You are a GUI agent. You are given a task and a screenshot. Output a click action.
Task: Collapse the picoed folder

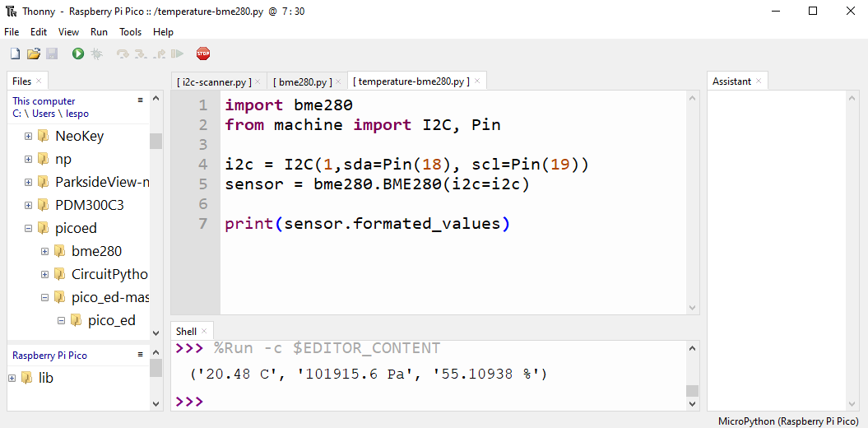[29, 228]
